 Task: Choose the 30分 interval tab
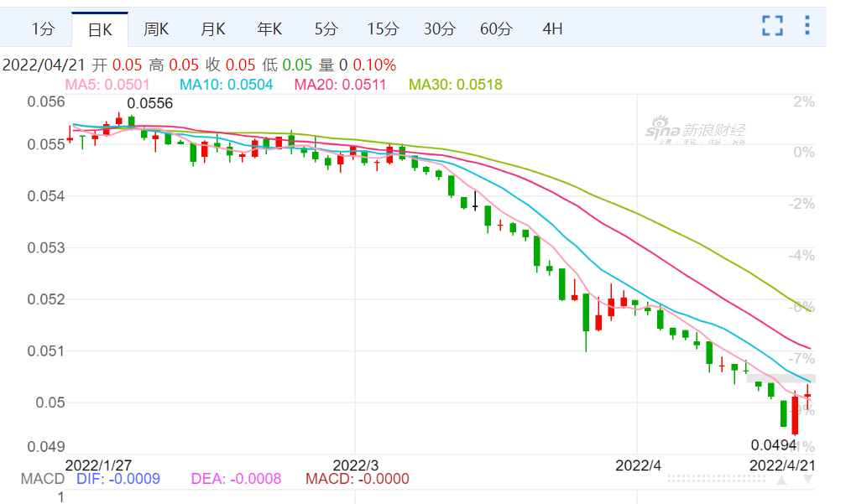(x=439, y=29)
